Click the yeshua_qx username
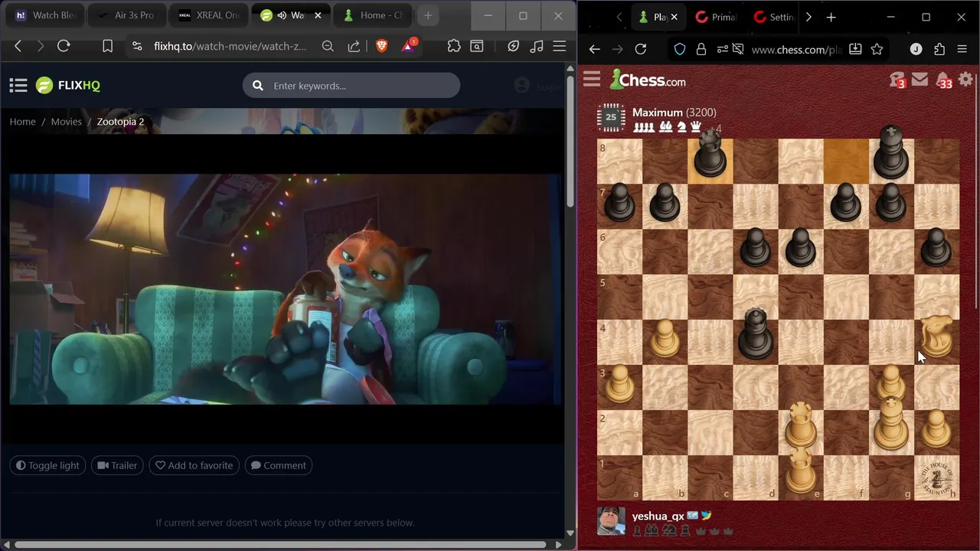 tap(658, 516)
